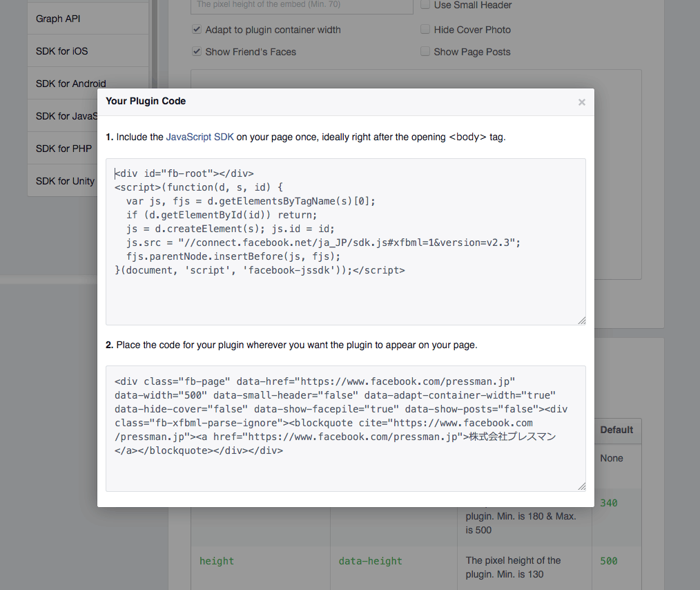Click the 'fjs.parentNode.insertBefore' code line
The image size is (700, 590).
click(x=233, y=256)
